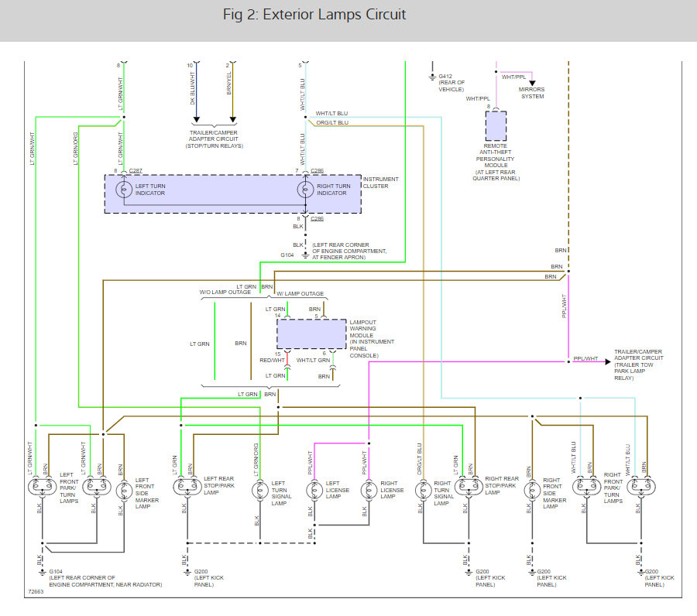Select the Remote Anti-Theft Personality Module box

(496, 126)
